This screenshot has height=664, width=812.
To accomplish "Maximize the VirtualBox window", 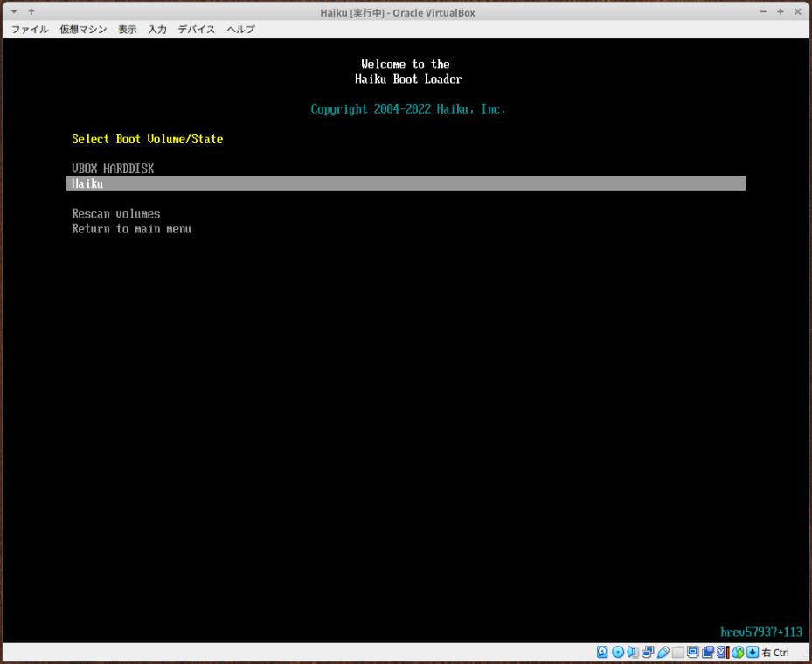I will (781, 11).
